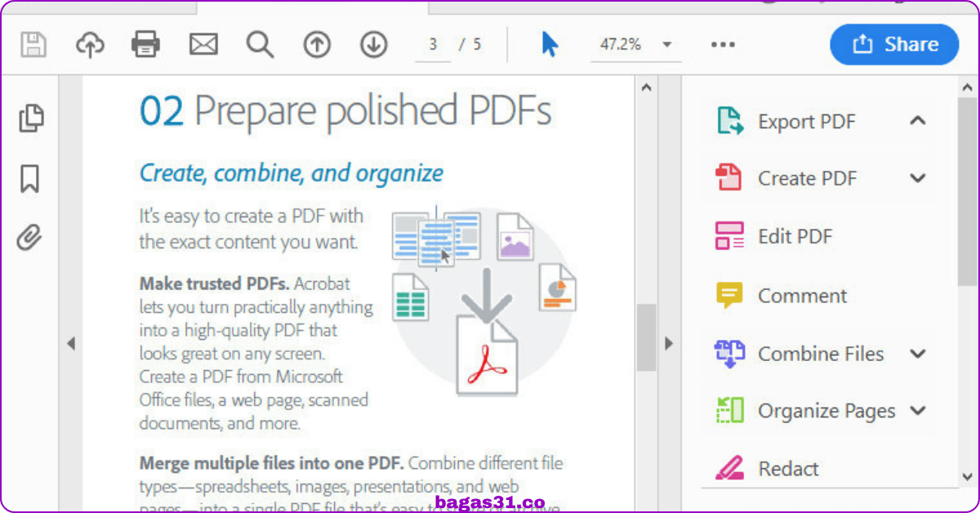Send file by email envelope icon
The image size is (980, 513).
point(203,44)
